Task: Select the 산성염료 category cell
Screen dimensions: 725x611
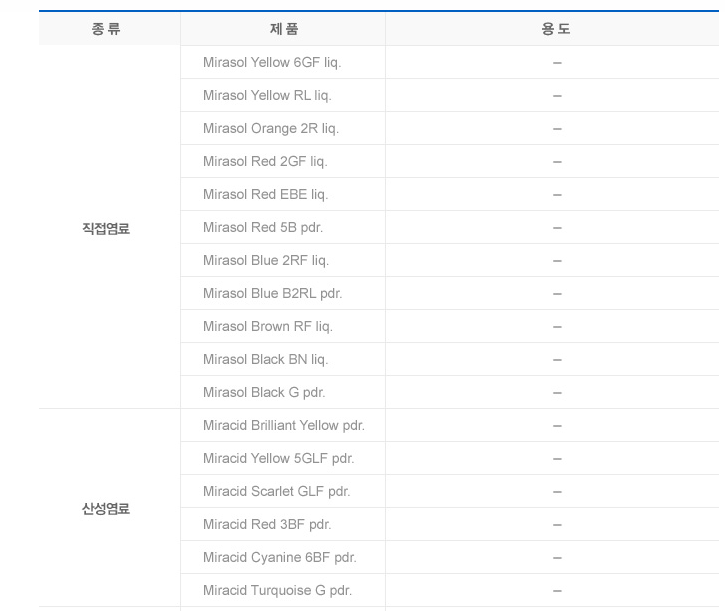Action: (x=106, y=508)
